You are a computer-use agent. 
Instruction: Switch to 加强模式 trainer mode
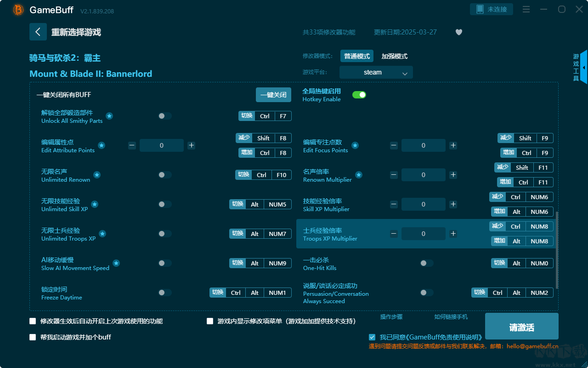[395, 56]
